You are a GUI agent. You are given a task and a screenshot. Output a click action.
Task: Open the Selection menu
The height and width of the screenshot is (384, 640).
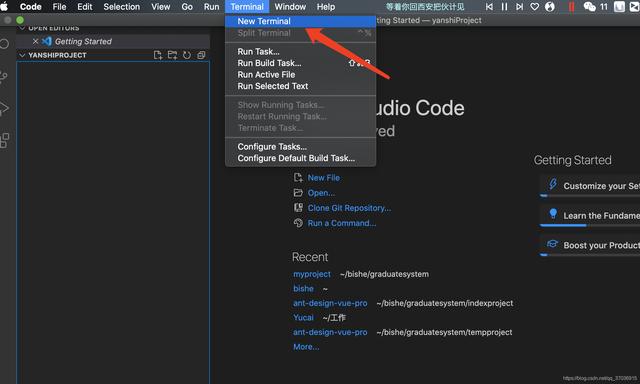pyautogui.click(x=121, y=7)
